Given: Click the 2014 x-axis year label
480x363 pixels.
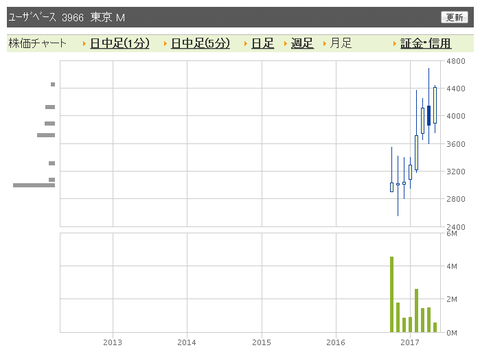Looking at the screenshot, I should pyautogui.click(x=187, y=342).
